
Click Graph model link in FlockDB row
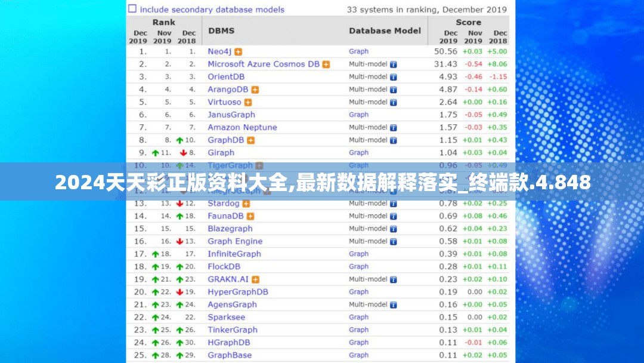[358, 267]
